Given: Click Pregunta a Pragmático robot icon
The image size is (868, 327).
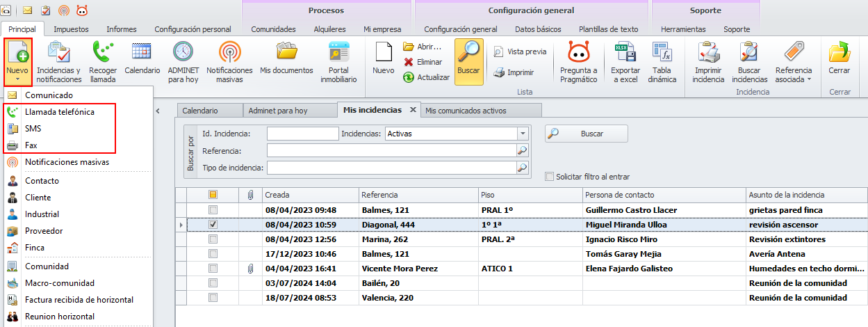Looking at the screenshot, I should pyautogui.click(x=578, y=54).
